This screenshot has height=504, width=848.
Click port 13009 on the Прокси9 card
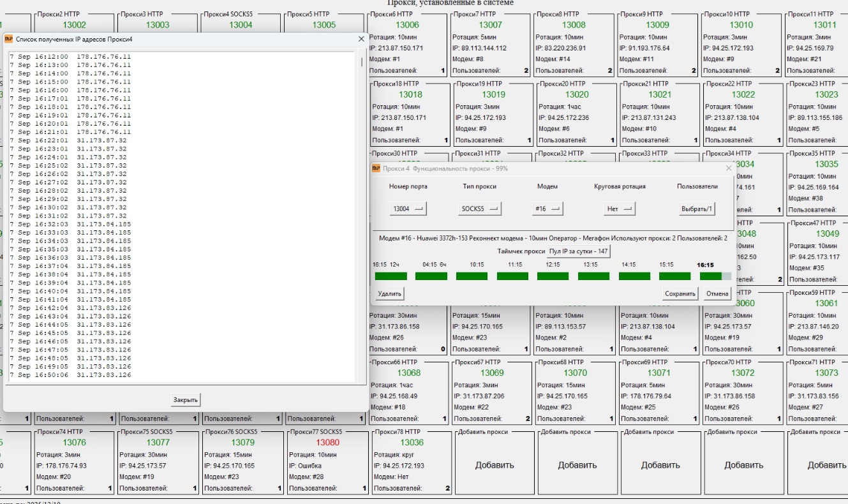[x=658, y=25]
